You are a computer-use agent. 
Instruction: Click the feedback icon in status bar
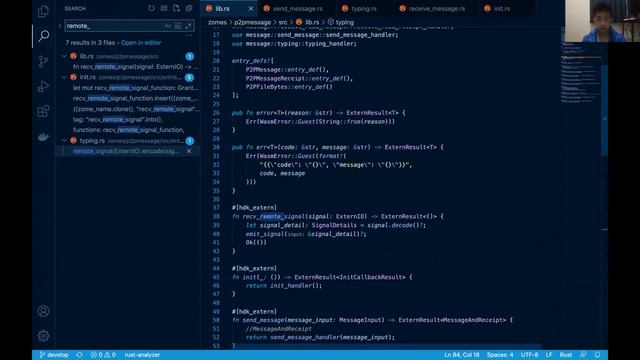[583, 355]
